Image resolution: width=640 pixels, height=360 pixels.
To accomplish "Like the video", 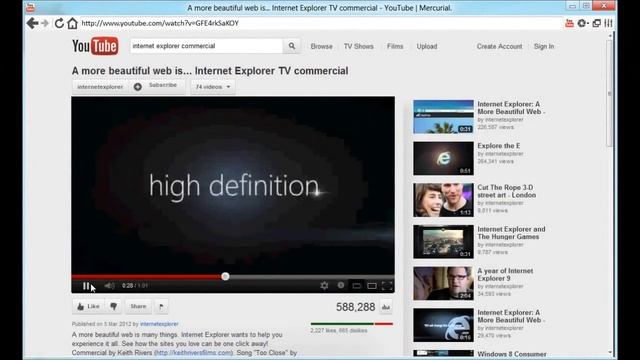I will click(x=88, y=306).
